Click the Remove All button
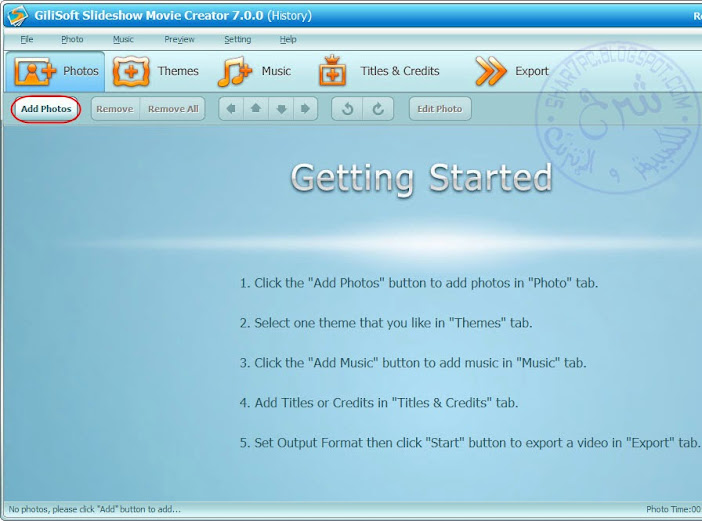 (x=173, y=109)
